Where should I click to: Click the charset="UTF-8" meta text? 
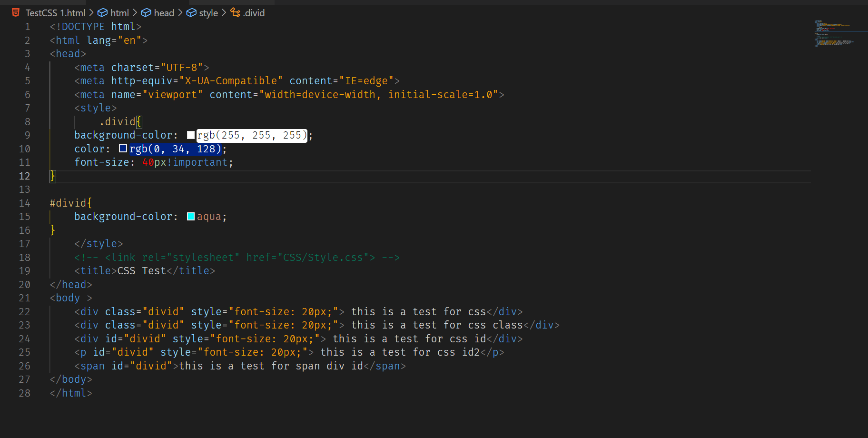157,68
